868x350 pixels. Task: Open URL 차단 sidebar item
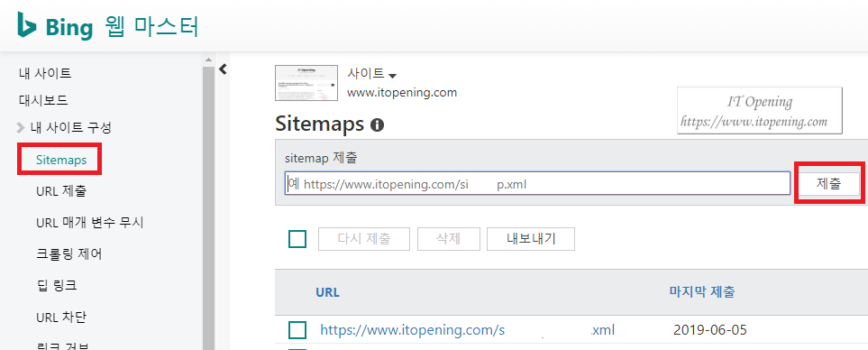tap(61, 318)
